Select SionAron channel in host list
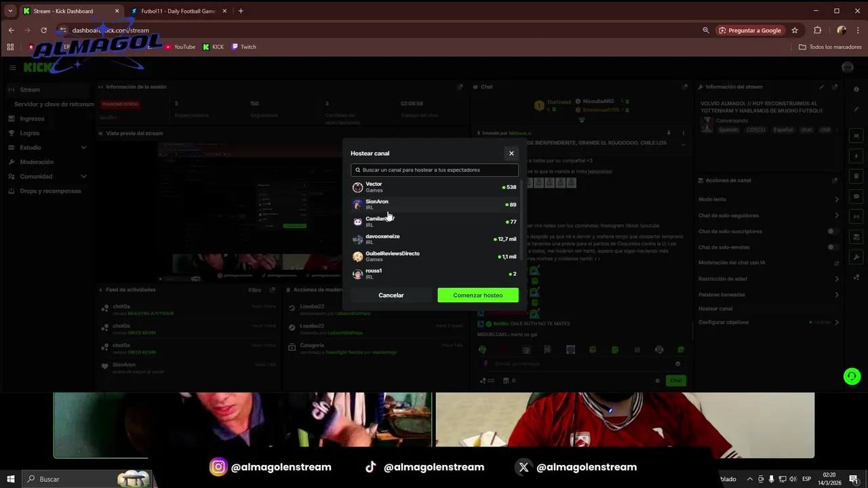868x488 pixels. [x=435, y=205]
